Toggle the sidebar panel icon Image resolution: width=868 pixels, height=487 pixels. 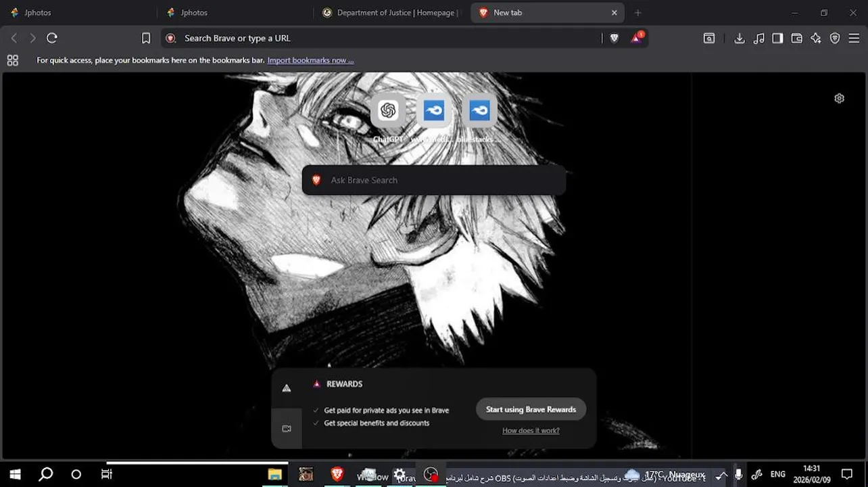[x=778, y=39]
